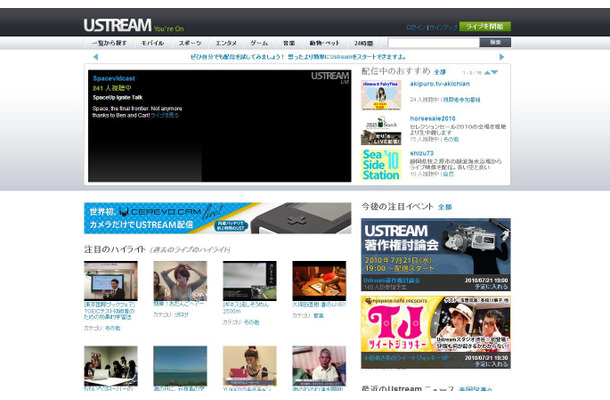Open the horsesale2010 thumbnail

click(x=381, y=130)
